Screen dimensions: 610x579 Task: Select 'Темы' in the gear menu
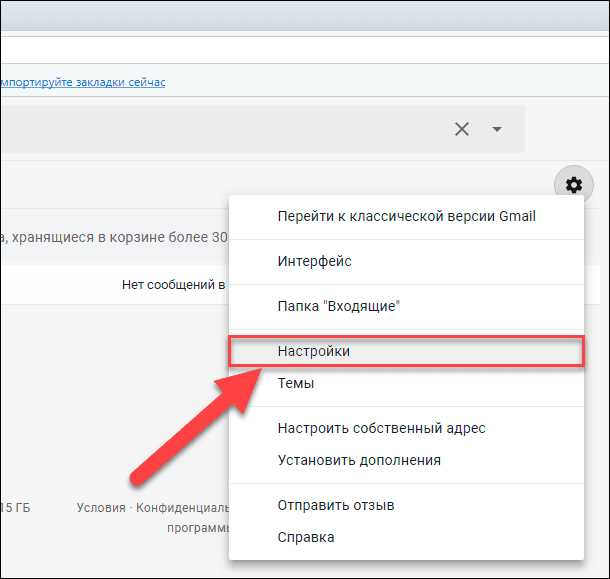[407, 383]
